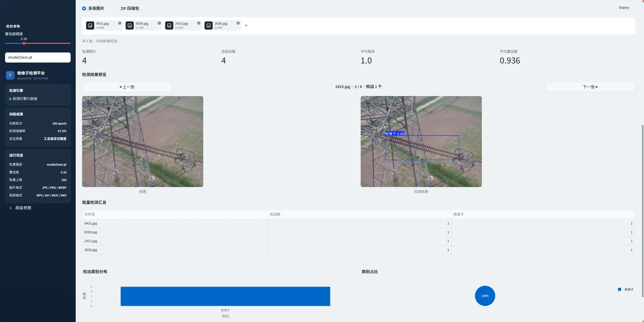Go to previous image with 上一张
The image size is (644, 322).
tap(127, 87)
